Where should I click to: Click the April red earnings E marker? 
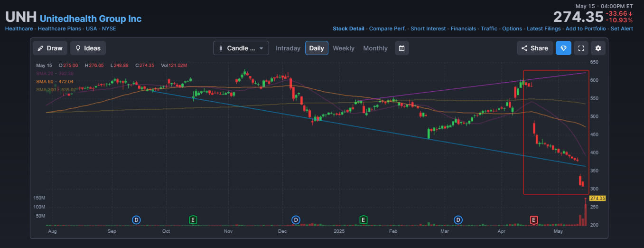[x=534, y=220]
